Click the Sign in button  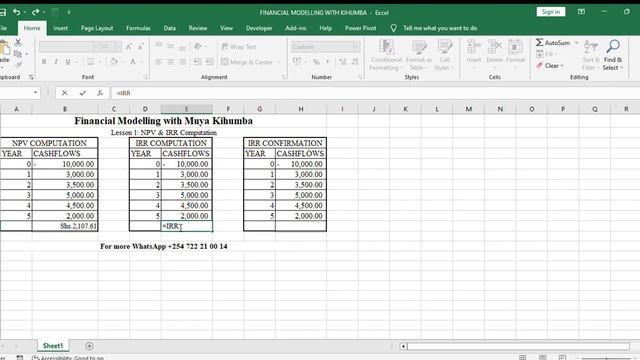pos(551,12)
